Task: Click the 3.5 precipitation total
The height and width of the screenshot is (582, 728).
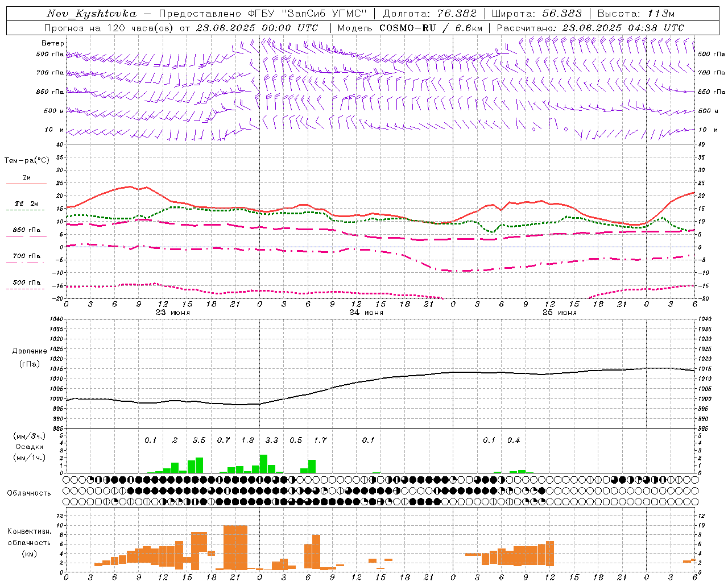Action: coord(199,440)
